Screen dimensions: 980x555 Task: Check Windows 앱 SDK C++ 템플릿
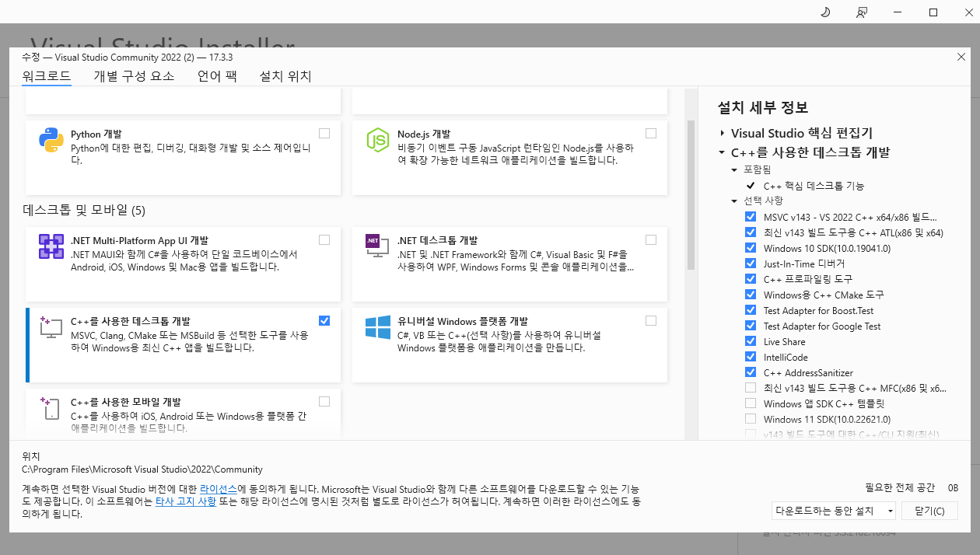tap(751, 403)
